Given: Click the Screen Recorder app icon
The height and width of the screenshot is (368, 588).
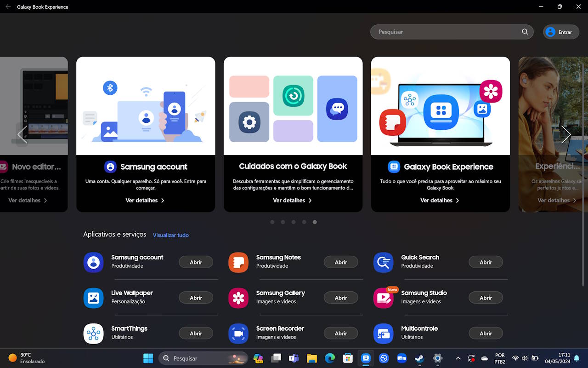Looking at the screenshot, I should point(238,333).
